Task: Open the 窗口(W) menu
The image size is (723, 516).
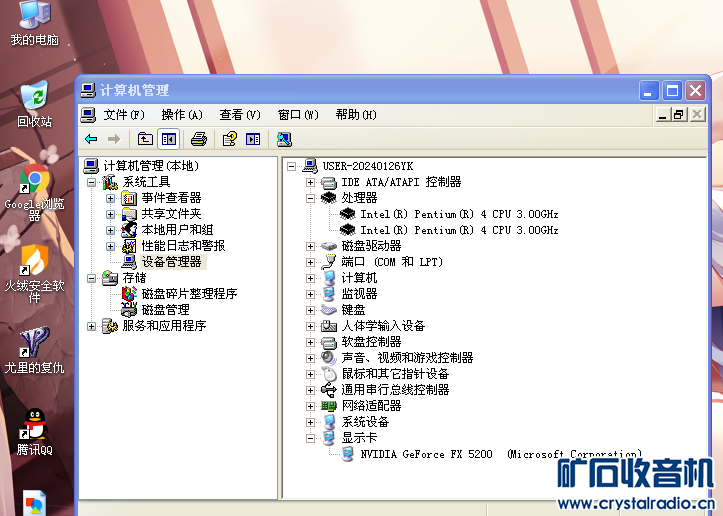Action: click(x=298, y=114)
